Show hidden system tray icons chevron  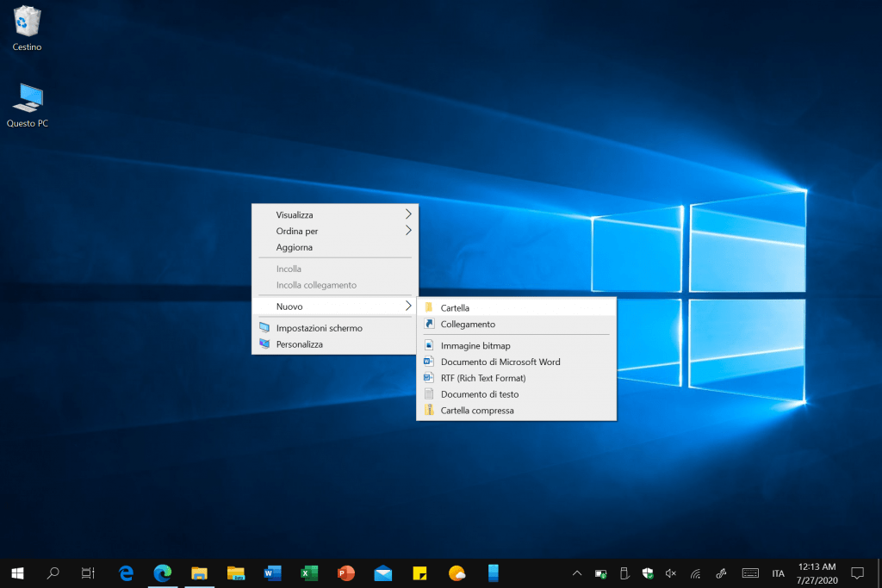[x=577, y=573]
